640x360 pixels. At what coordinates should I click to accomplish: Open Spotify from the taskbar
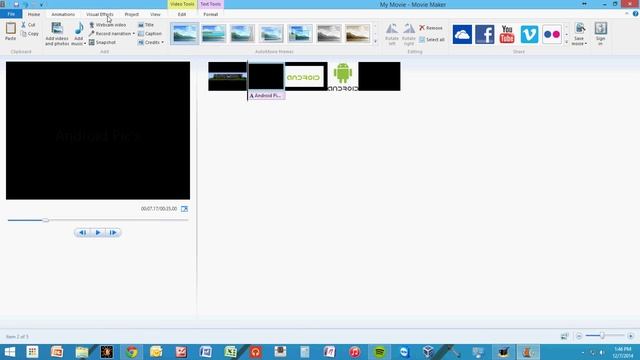(x=380, y=352)
